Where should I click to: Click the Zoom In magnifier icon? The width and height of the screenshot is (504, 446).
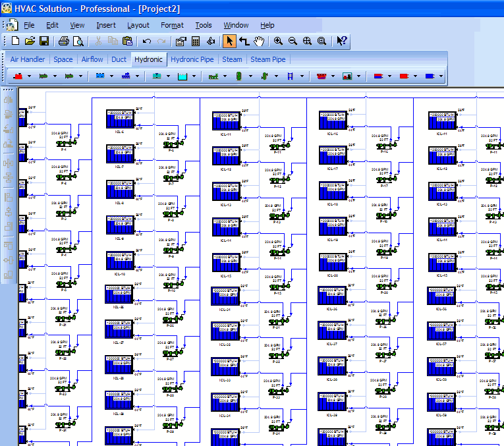278,41
